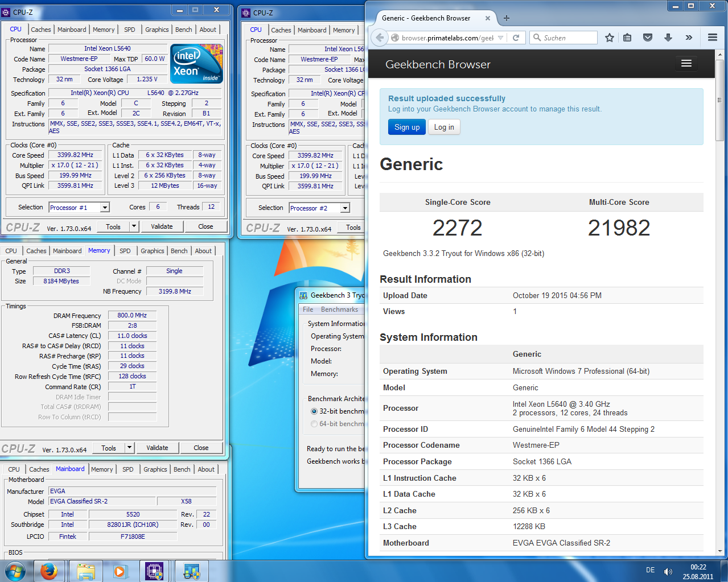Click scrollbar down arrow in Firefox

pyautogui.click(x=720, y=551)
